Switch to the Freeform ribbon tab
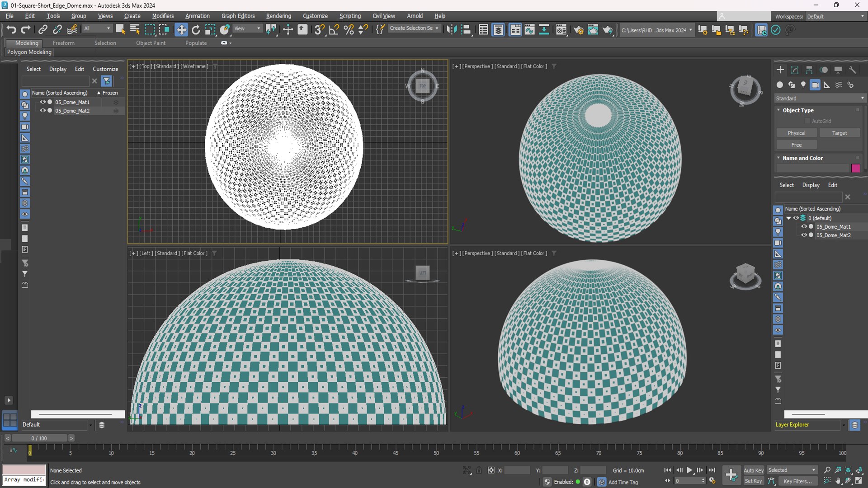 (64, 43)
